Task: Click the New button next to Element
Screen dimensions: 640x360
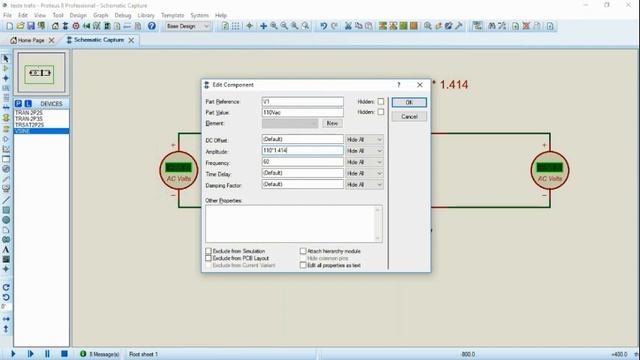Action: click(332, 123)
